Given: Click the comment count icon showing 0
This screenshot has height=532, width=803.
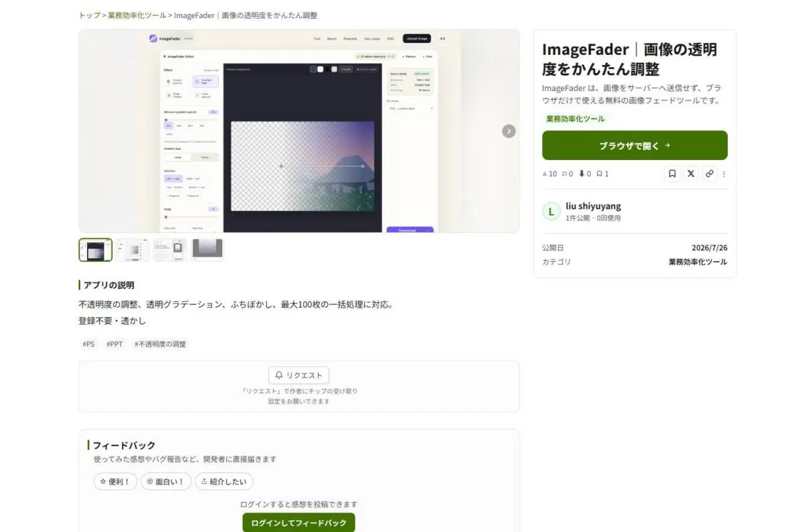Looking at the screenshot, I should pos(567,174).
